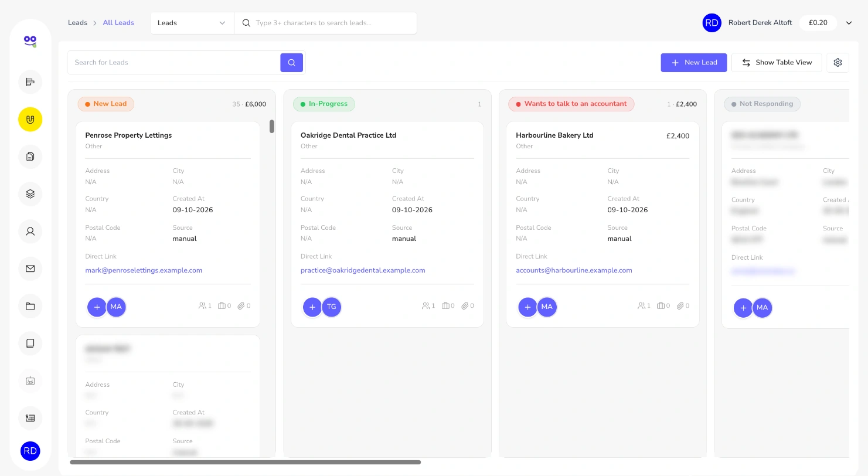Open the ticket icon at sidebar bottom
868x476 pixels.
[x=30, y=418]
